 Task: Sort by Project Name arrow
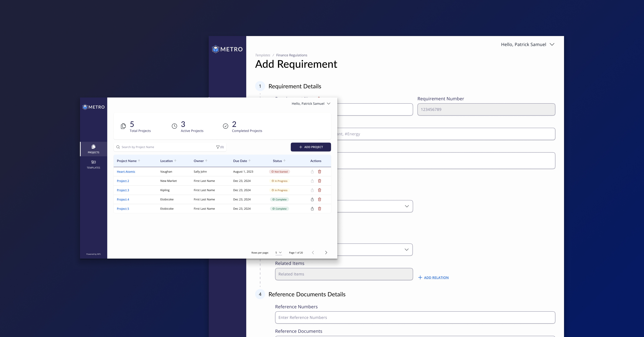139,161
